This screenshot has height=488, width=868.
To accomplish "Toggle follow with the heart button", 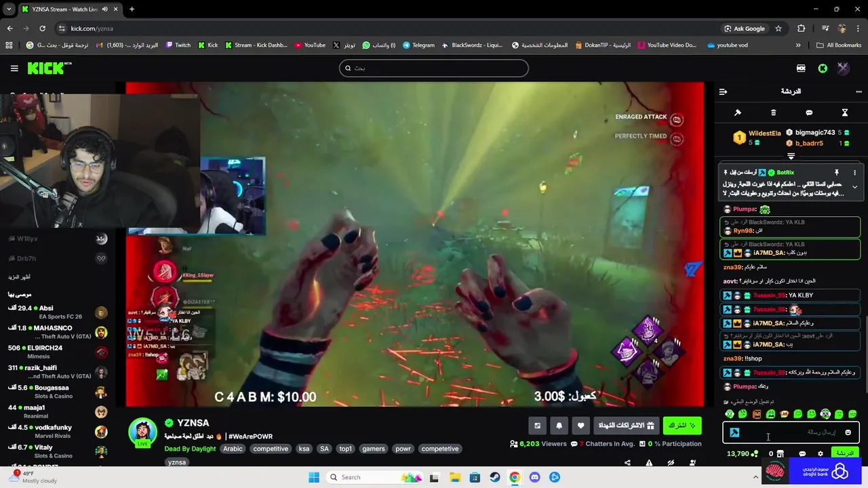I will click(580, 426).
